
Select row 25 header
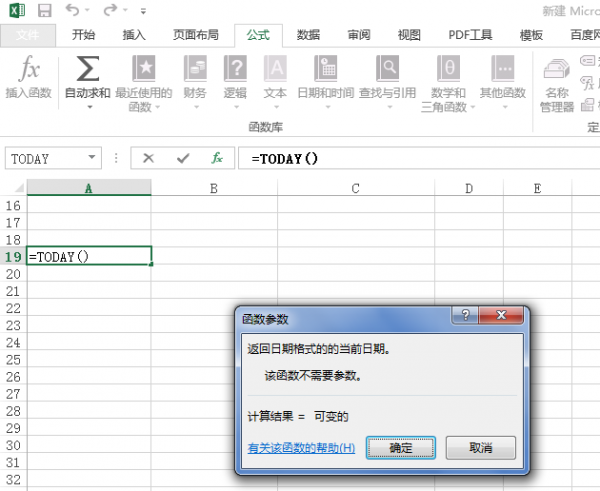[13, 360]
